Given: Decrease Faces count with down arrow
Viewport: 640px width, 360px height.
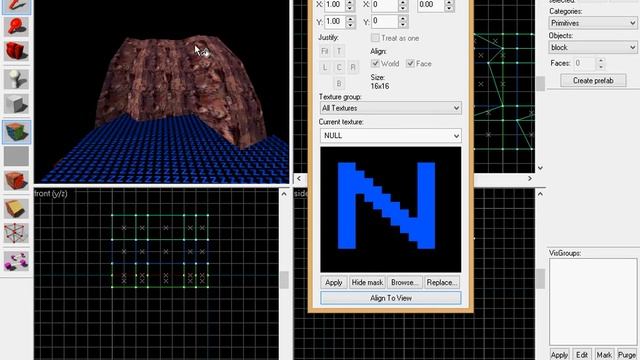Looking at the screenshot, I should (x=600, y=66).
